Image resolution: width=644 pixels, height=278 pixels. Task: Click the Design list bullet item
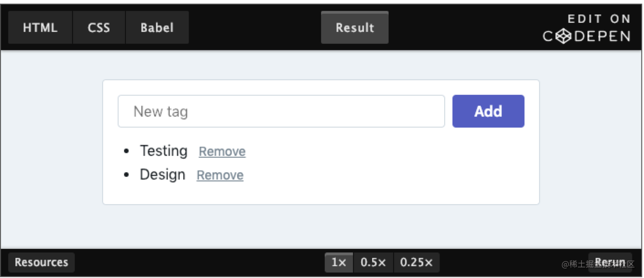pos(162,175)
